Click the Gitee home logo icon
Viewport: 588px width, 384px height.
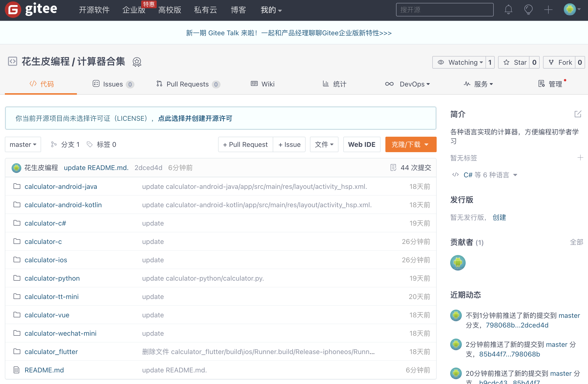(11, 9)
